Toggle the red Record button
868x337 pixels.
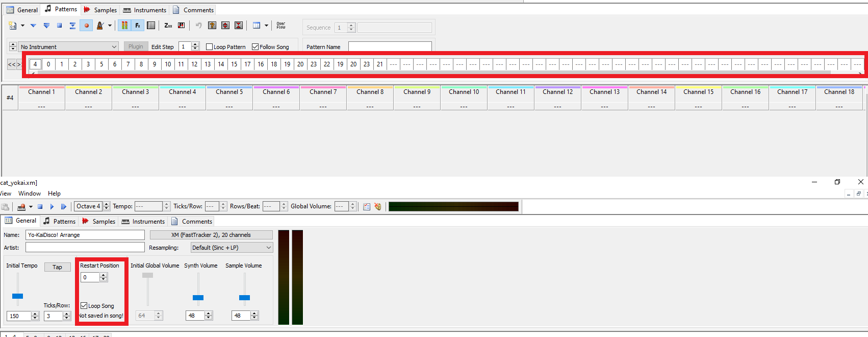[86, 26]
